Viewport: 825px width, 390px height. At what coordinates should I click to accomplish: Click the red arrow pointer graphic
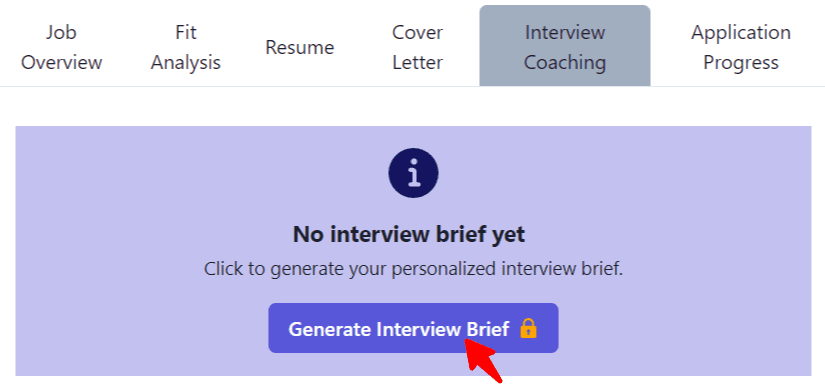pyautogui.click(x=483, y=360)
